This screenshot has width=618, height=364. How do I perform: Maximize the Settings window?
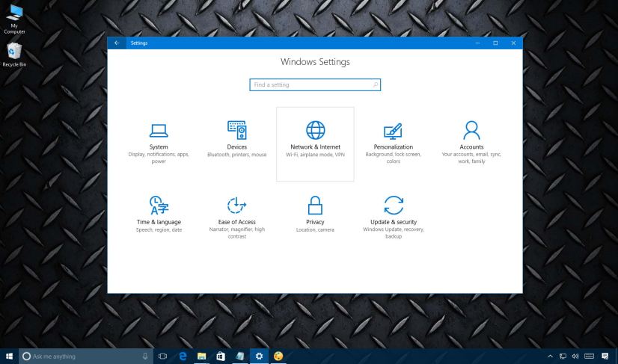pyautogui.click(x=495, y=43)
